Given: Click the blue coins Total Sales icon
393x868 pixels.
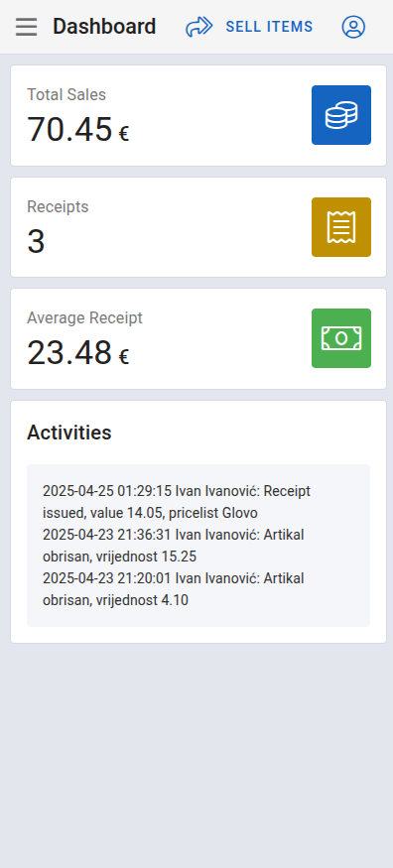Looking at the screenshot, I should point(341,115).
